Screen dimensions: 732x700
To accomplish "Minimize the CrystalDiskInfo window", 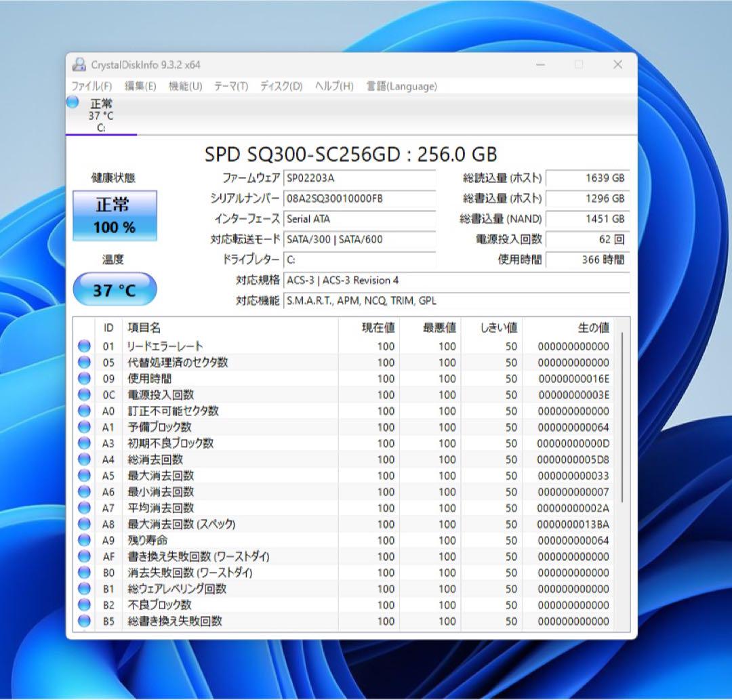I will (541, 64).
